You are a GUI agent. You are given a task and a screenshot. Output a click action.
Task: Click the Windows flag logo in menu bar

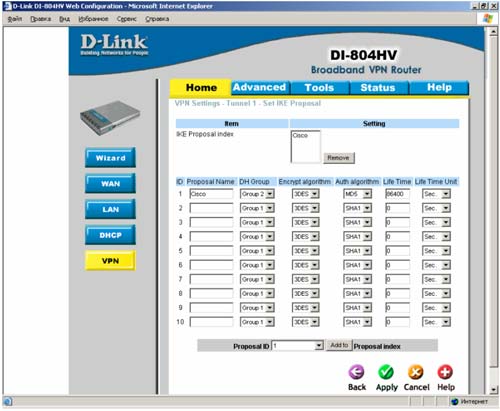click(x=488, y=19)
